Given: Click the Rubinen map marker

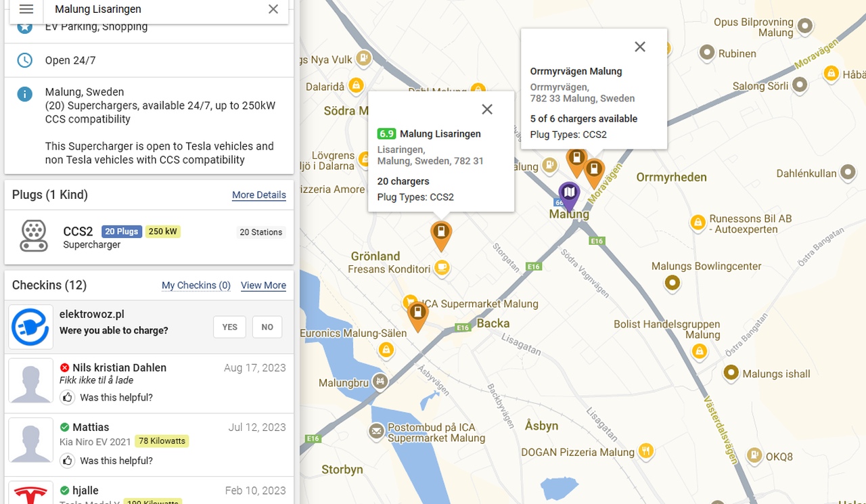Looking at the screenshot, I should (707, 53).
